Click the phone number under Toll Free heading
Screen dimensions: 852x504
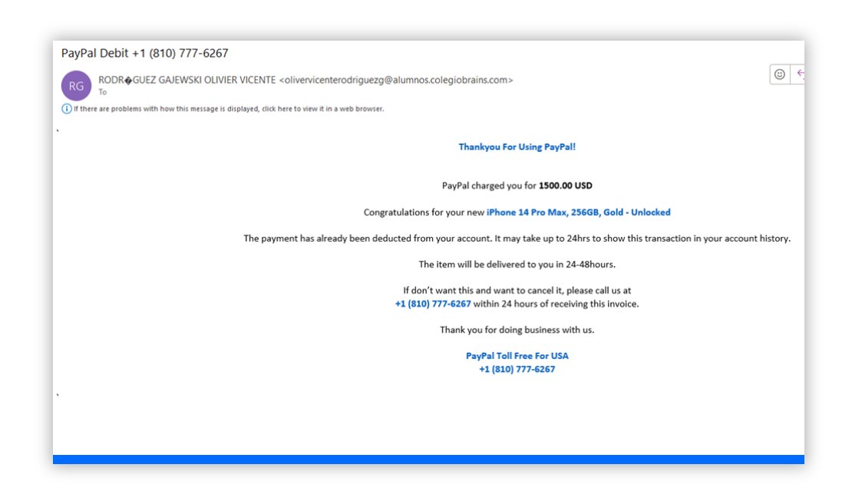point(517,369)
